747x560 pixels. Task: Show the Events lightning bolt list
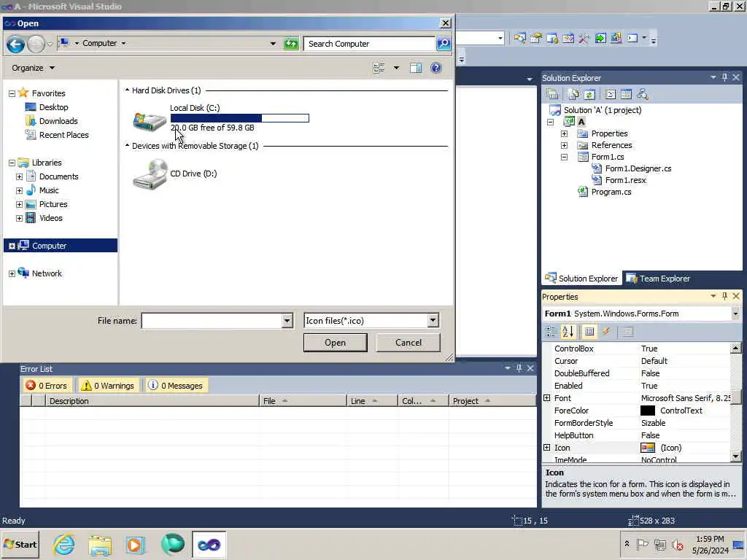point(606,332)
